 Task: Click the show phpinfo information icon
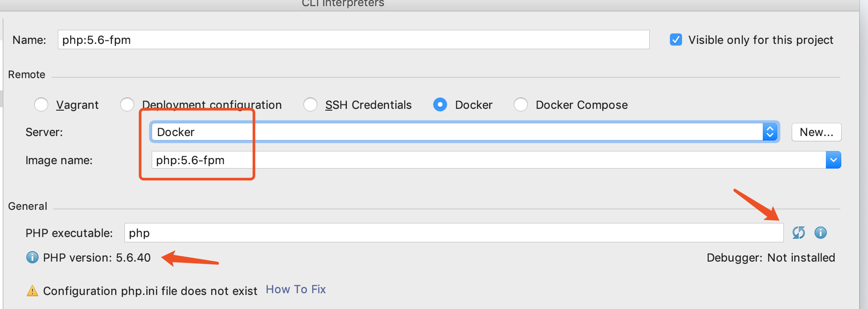click(820, 233)
